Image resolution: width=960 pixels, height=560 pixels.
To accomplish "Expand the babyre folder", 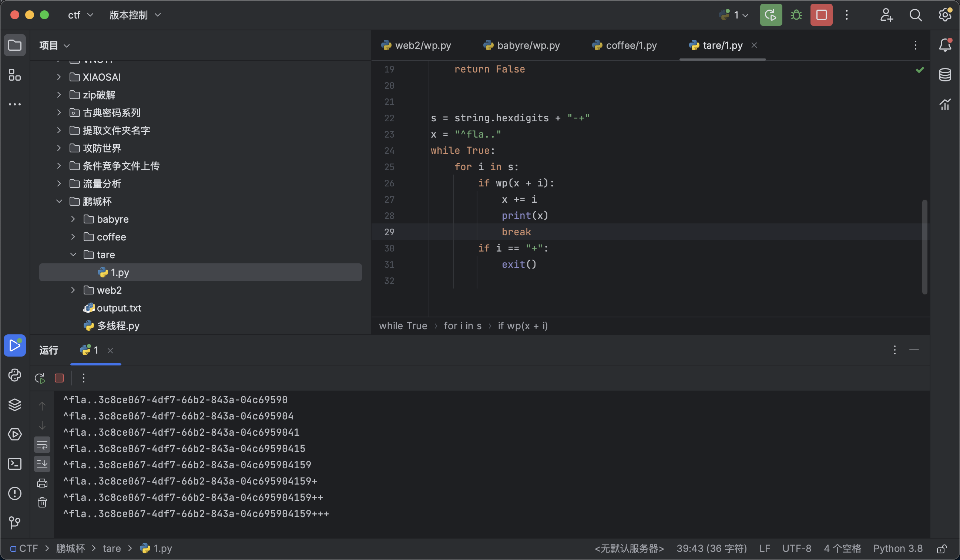I will pos(73,219).
